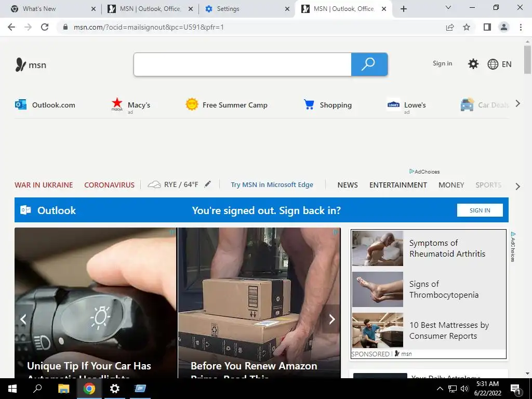Click the EN language label
532x399 pixels.
tap(507, 64)
